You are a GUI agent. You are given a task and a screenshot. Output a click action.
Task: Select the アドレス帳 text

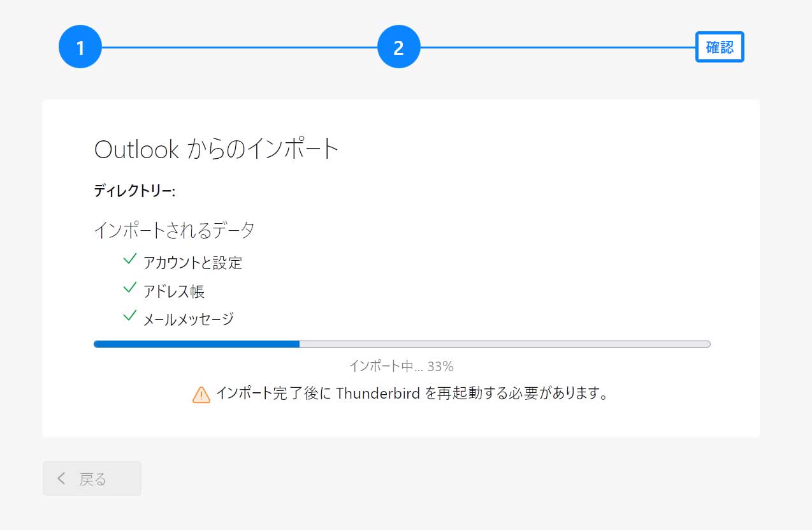coord(174,291)
